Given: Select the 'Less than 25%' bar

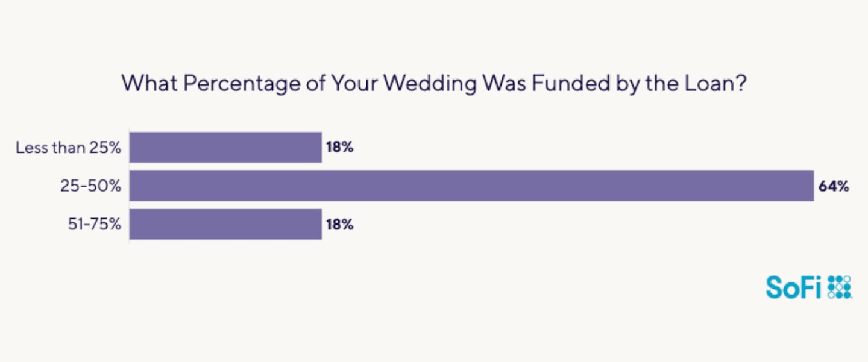Looking at the screenshot, I should tap(225, 148).
